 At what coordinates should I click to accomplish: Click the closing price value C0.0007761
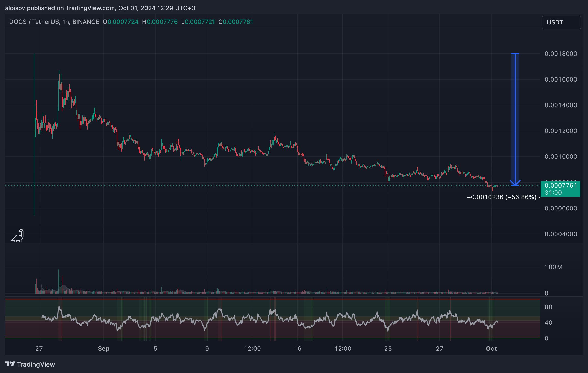(x=236, y=22)
